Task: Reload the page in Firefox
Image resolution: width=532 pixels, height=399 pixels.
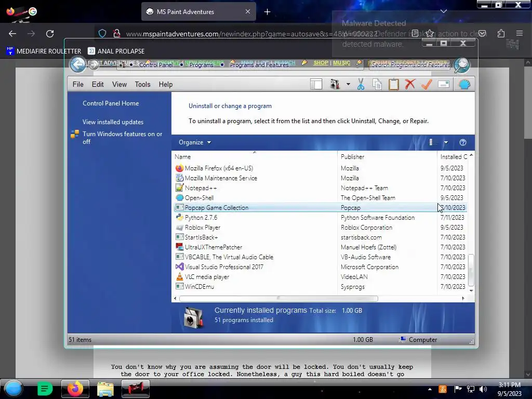Action: click(50, 33)
